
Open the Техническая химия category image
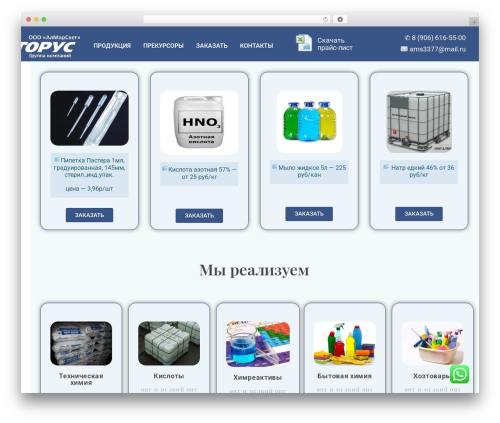tap(81, 343)
